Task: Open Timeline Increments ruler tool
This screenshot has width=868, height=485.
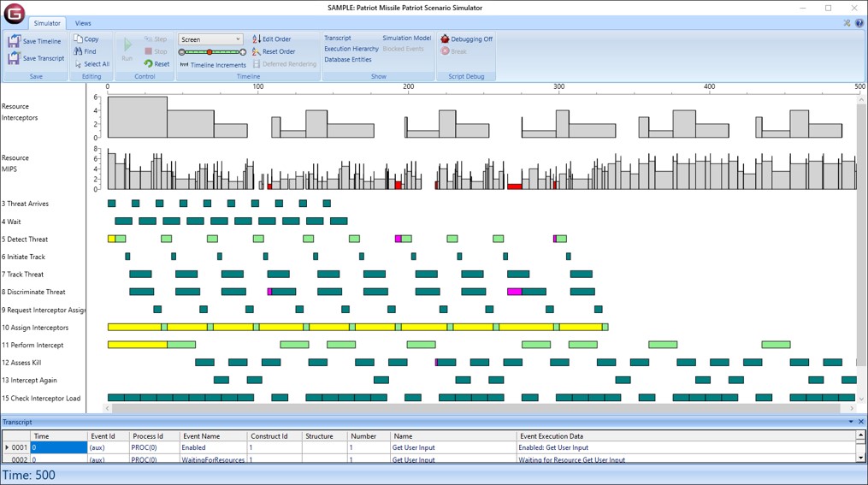Action: click(184, 65)
